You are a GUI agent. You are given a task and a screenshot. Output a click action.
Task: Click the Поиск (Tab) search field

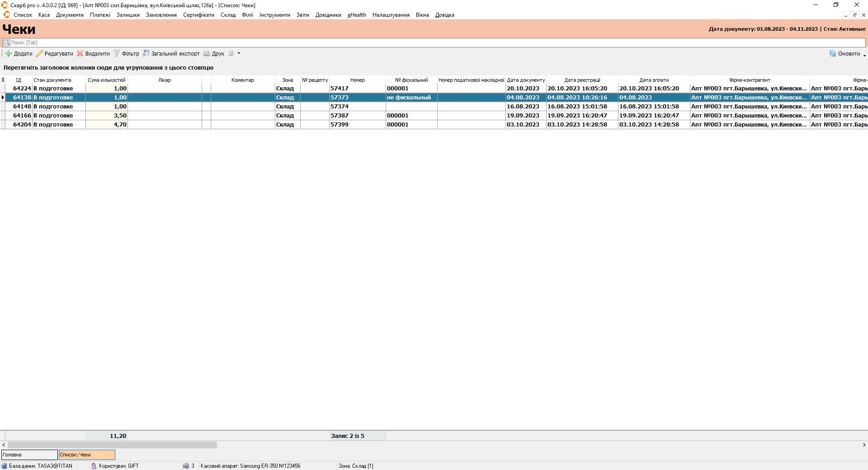coord(434,42)
